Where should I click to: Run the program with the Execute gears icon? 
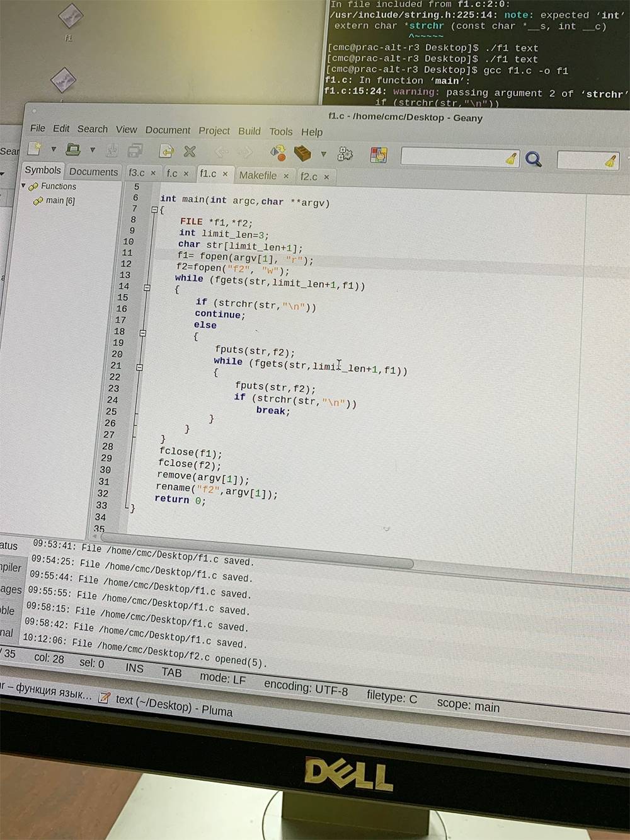[345, 154]
